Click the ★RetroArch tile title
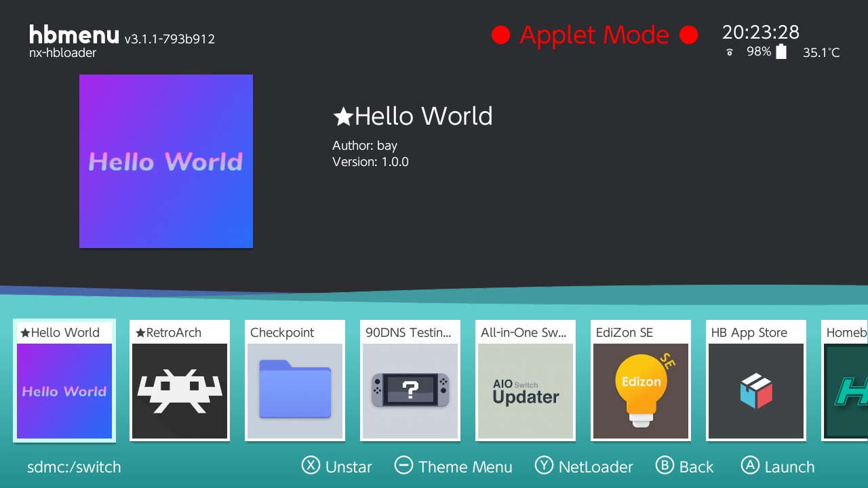The width and height of the screenshot is (868, 488). pos(168,333)
